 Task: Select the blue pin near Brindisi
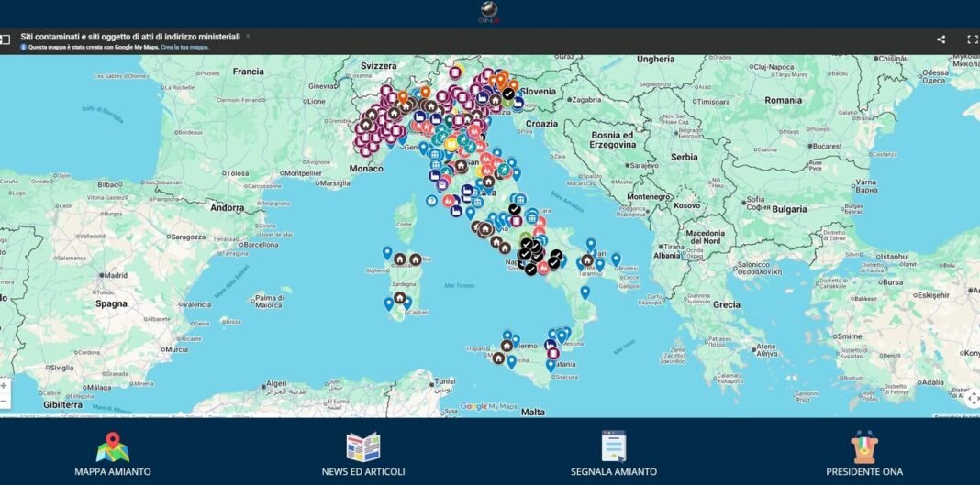(616, 259)
